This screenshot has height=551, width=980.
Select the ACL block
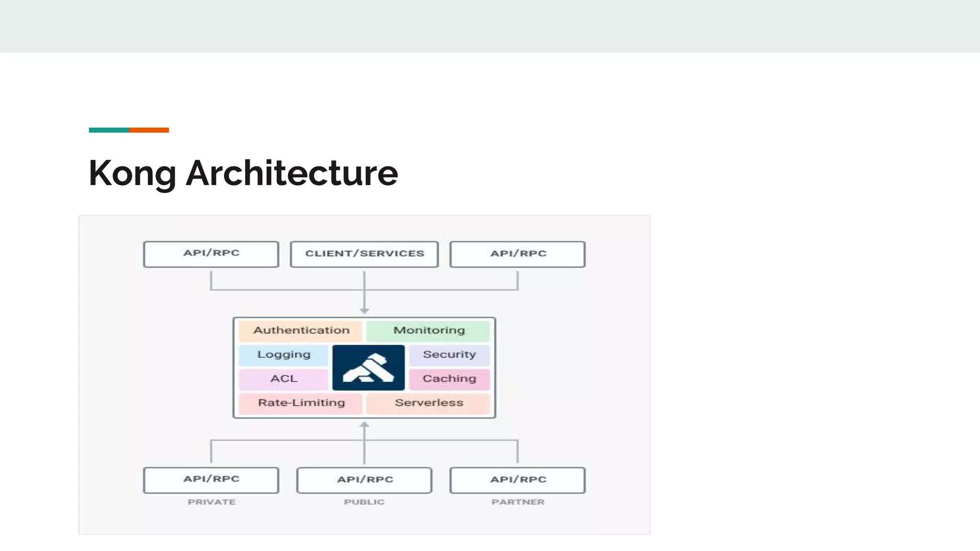(284, 379)
